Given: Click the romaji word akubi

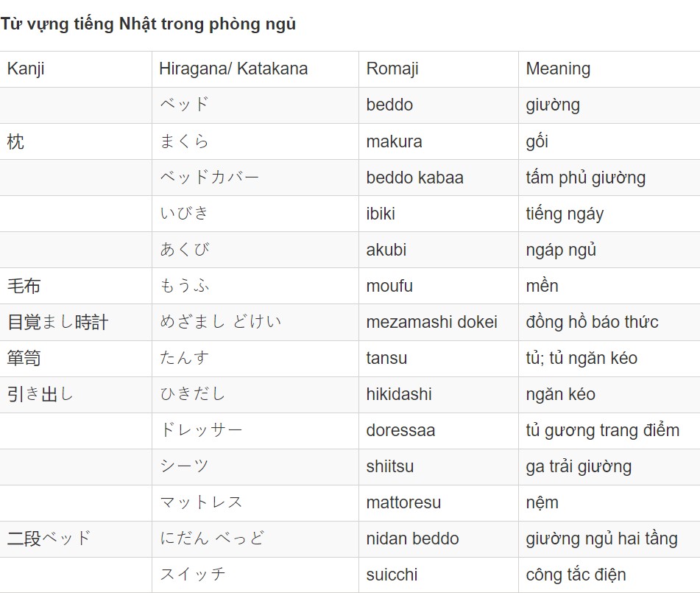Looking at the screenshot, I should pyautogui.click(x=386, y=250).
